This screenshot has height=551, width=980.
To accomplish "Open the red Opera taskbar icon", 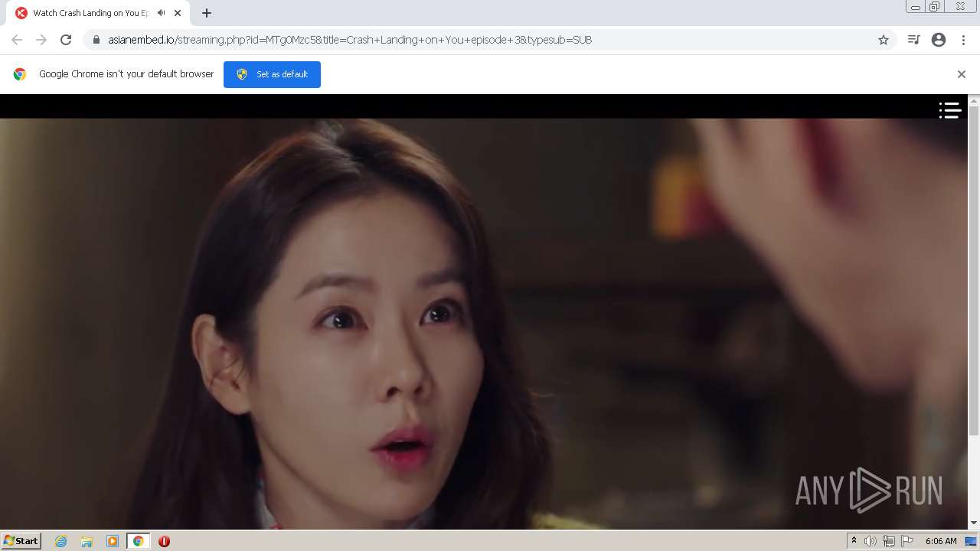I will (x=164, y=541).
